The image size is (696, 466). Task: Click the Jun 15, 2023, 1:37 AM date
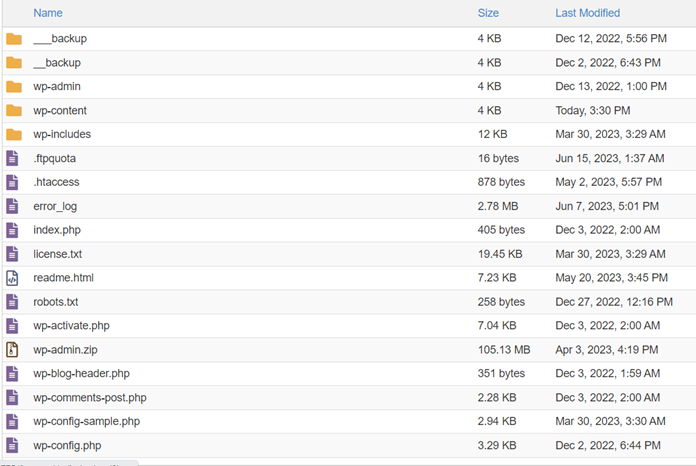click(610, 158)
